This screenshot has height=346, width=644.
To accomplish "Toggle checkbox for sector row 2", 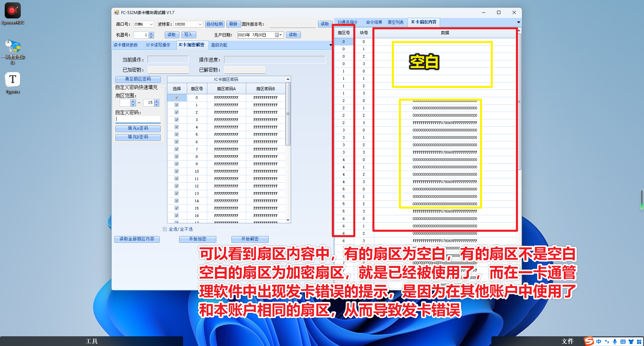I will (x=176, y=112).
